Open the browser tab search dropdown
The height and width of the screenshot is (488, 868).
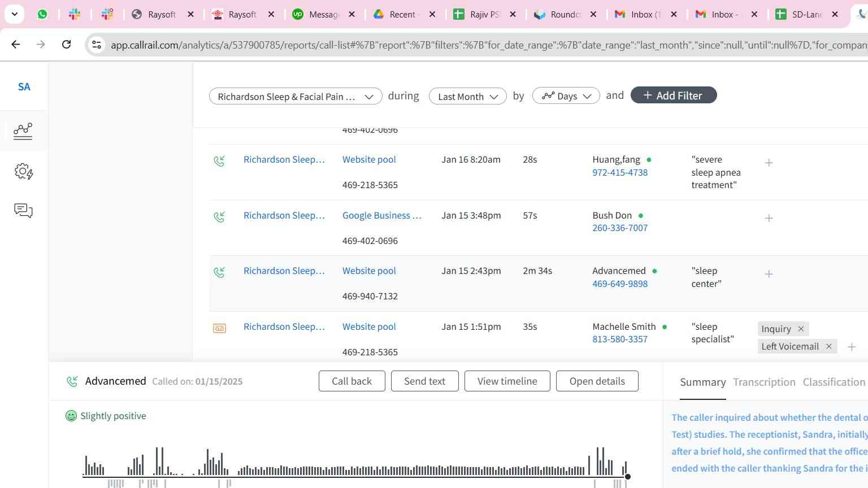coord(14,14)
